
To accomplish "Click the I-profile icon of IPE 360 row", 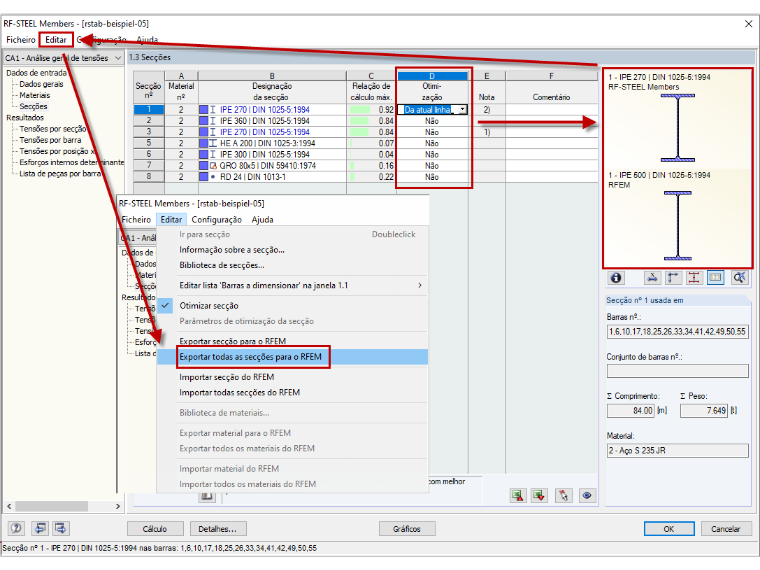I will (x=212, y=121).
